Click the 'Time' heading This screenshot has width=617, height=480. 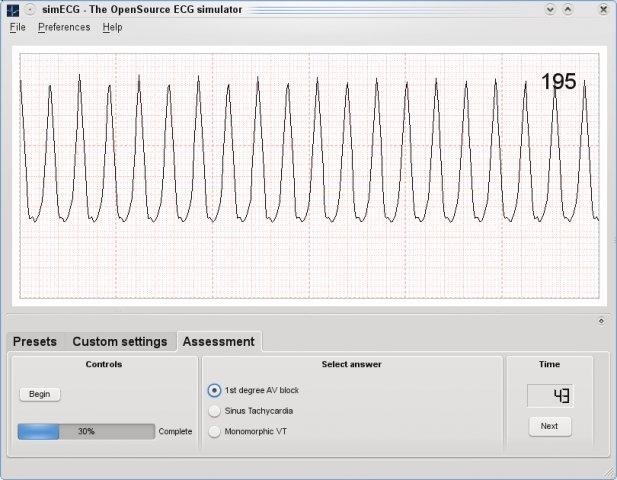549,364
